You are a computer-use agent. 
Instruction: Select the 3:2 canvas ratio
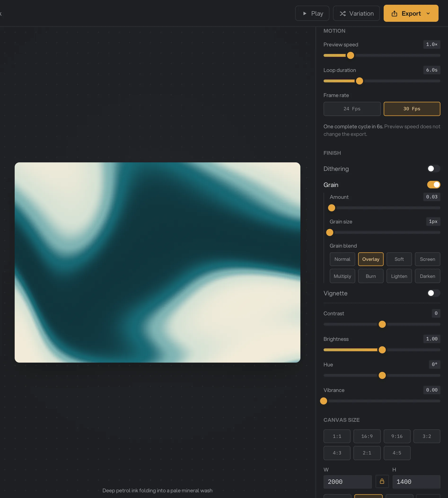pos(426,436)
